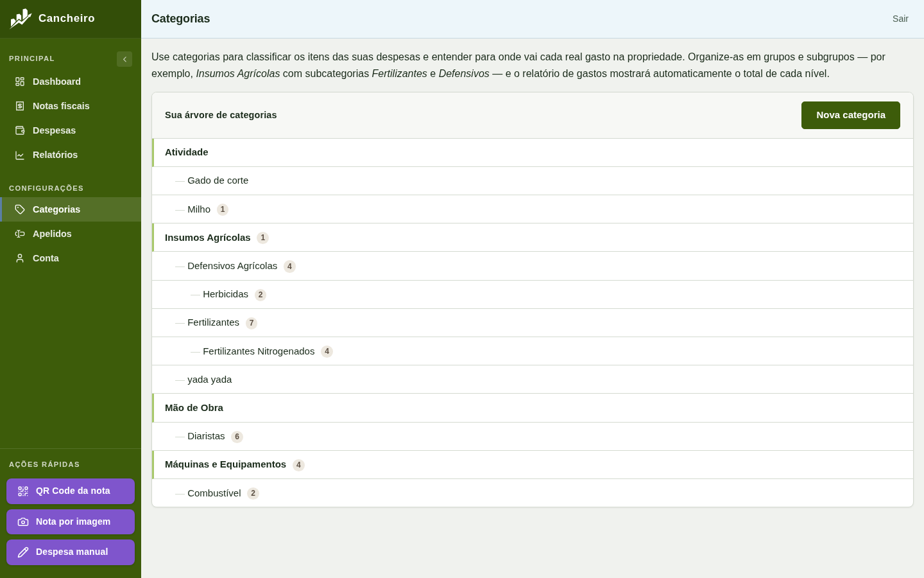924x578 pixels.
Task: Select the Categorias sidebar item
Action: click(x=71, y=209)
